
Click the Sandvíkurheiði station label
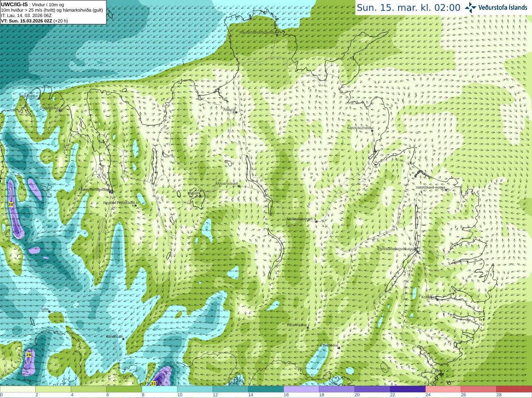[x=360, y=128]
